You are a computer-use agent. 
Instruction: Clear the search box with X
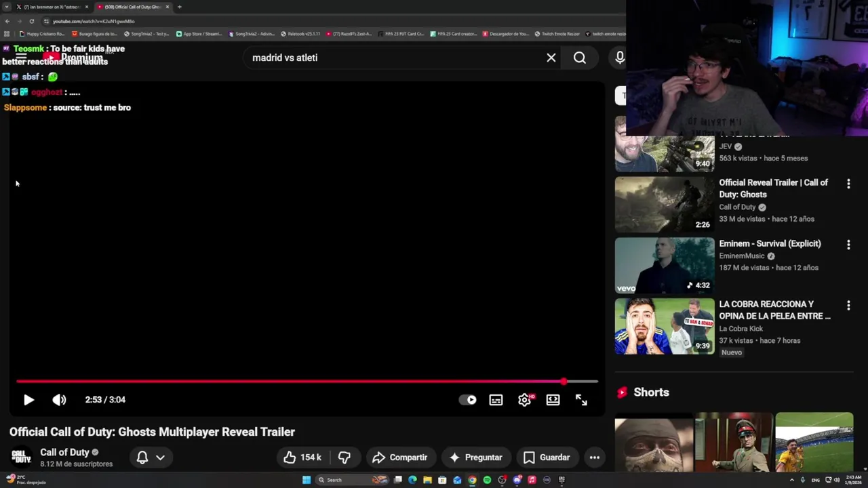[x=551, y=58]
